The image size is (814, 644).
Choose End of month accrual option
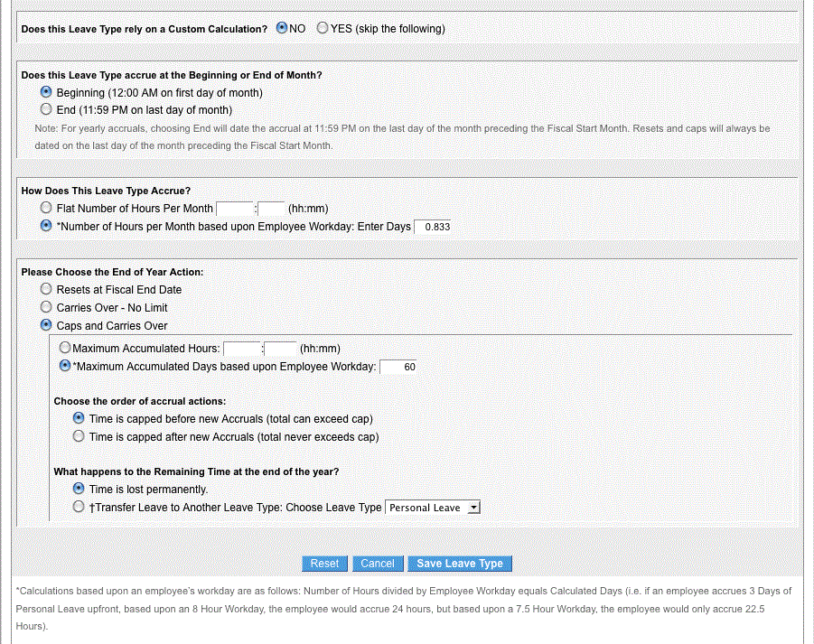pyautogui.click(x=46, y=109)
